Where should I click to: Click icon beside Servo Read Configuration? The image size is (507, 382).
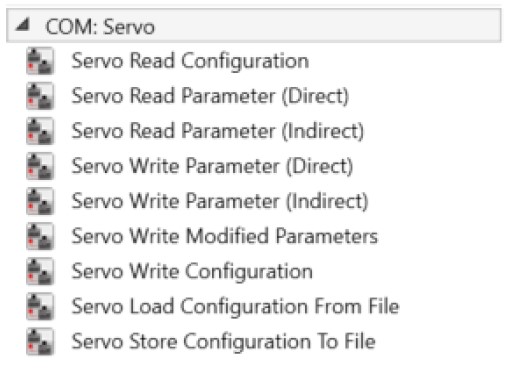pos(40,61)
